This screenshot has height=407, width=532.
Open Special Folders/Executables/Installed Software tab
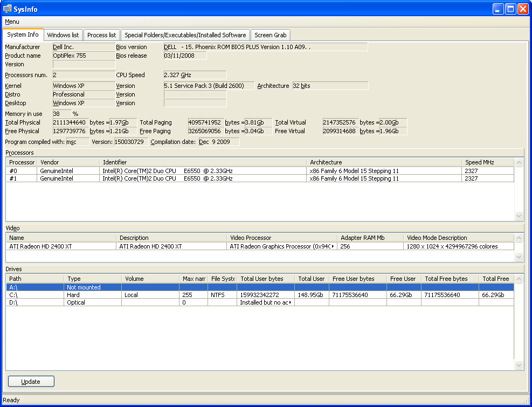185,35
